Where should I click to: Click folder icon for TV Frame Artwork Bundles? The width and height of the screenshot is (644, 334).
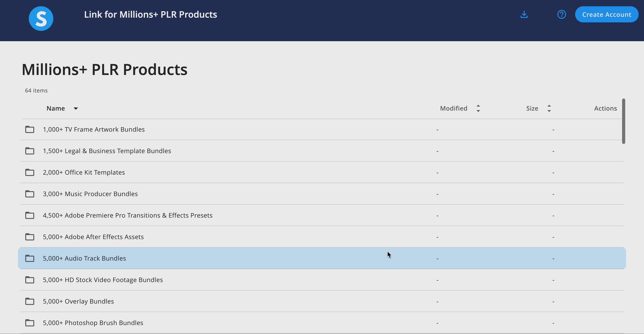click(x=30, y=129)
